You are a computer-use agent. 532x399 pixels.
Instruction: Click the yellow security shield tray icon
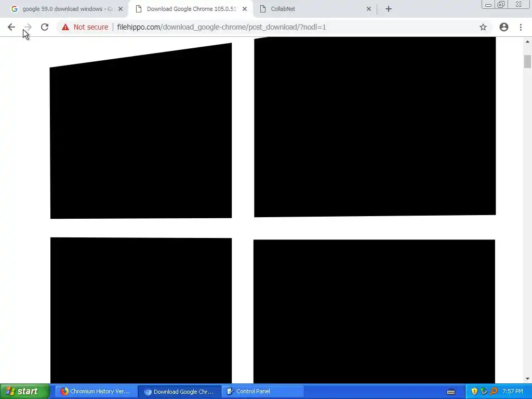click(x=474, y=392)
